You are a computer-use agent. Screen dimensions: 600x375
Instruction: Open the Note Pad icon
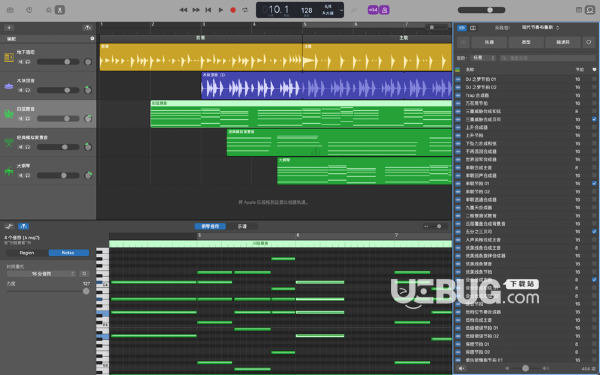[579, 10]
